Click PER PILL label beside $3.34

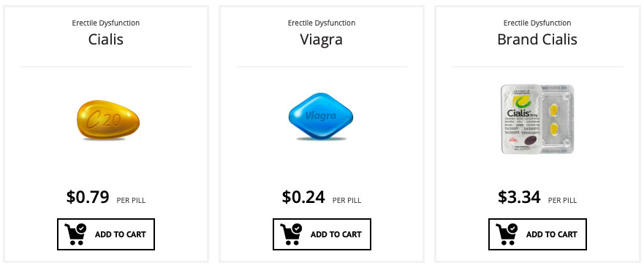point(562,201)
